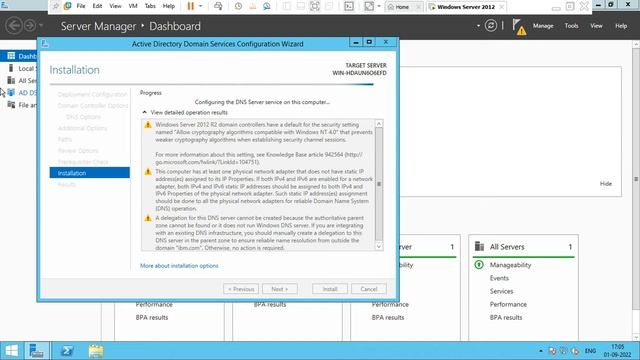This screenshot has height=360, width=640.
Task: Click the green Manageability status icon
Action: tap(479, 265)
